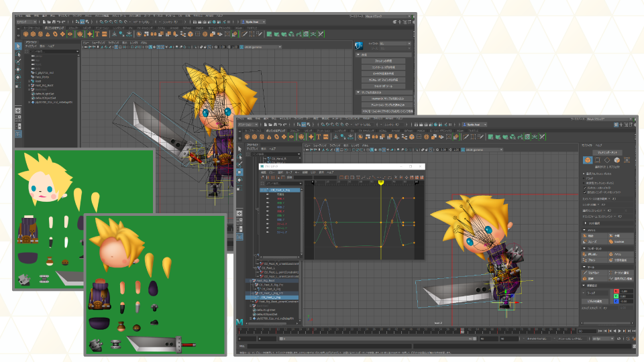
Task: Create polygon cylinder from front window shelf
Action: 262,137
